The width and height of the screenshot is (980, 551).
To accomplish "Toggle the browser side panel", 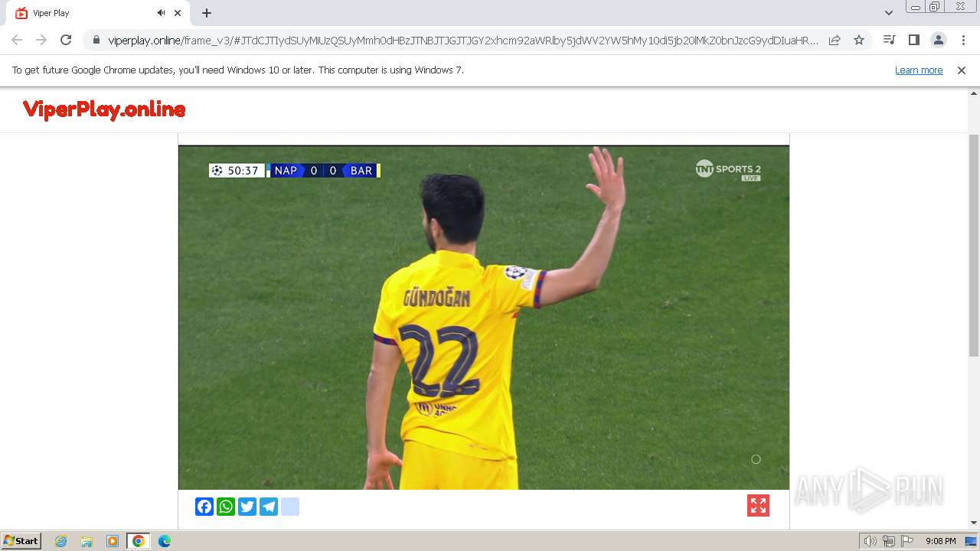I will 913,40.
